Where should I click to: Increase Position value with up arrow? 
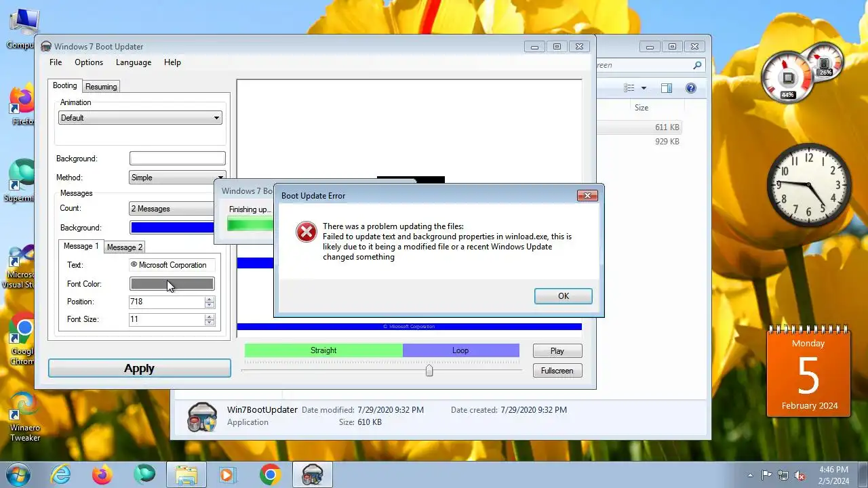point(210,299)
